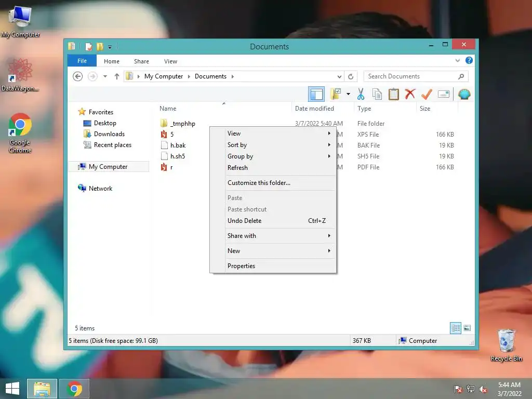Click the folder options toolbar icon

pos(336,94)
